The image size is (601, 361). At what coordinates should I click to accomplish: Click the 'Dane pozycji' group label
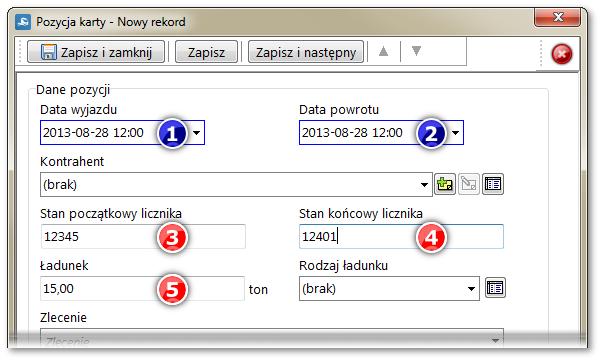click(73, 90)
